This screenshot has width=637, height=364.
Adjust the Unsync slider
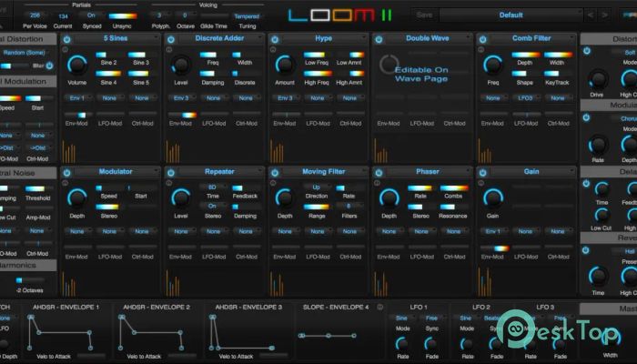(x=122, y=16)
